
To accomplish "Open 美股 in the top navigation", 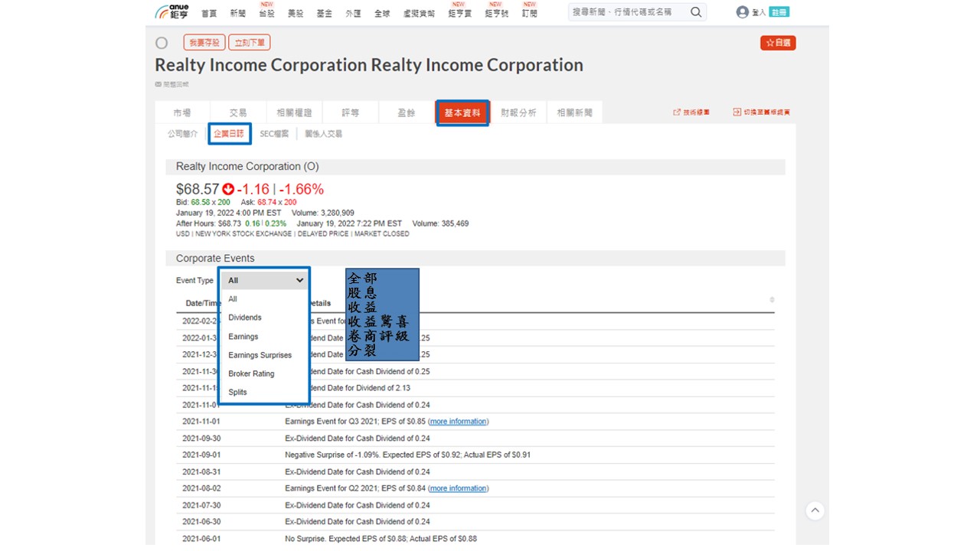I will click(296, 13).
